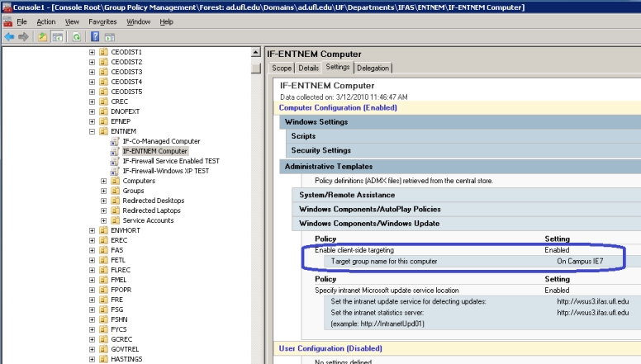This screenshot has width=641, height=364.
Task: Click the Up One Level folder icon
Action: pyautogui.click(x=43, y=37)
